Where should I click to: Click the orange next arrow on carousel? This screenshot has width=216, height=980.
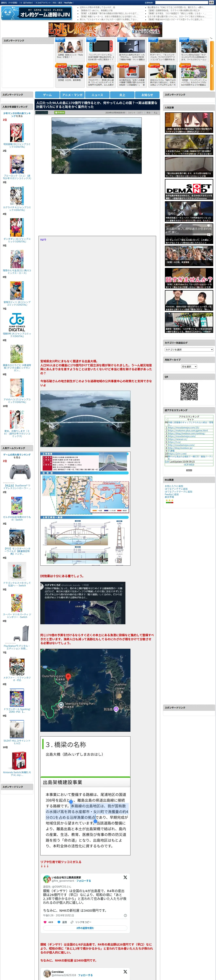pos(212,66)
